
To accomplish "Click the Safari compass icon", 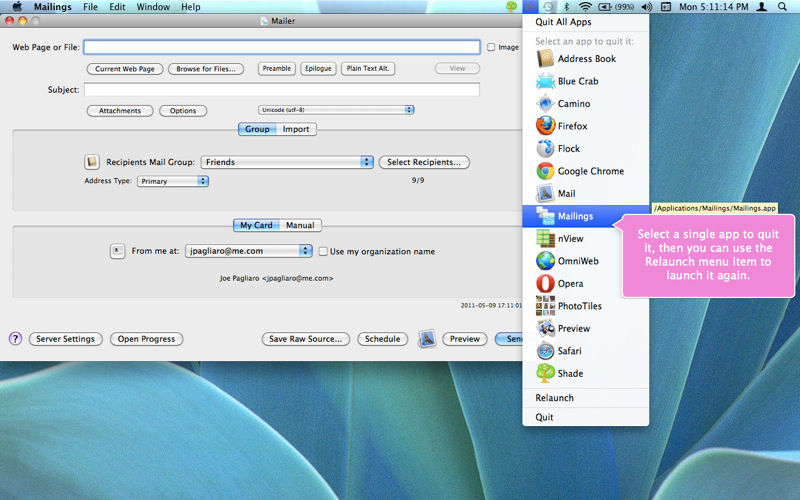I will click(x=545, y=351).
